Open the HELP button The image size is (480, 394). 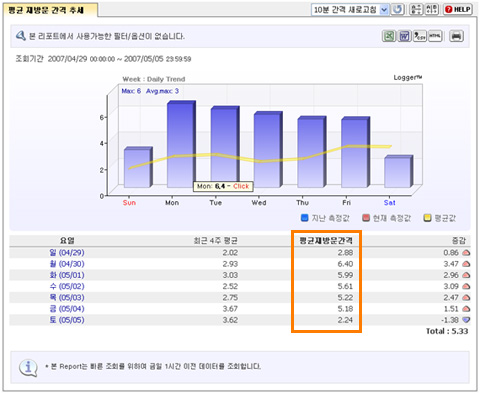(x=458, y=9)
